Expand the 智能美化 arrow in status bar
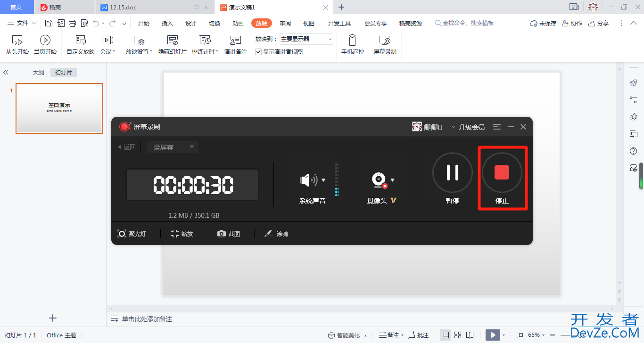Image resolution: width=644 pixels, height=343 pixels. [364, 335]
